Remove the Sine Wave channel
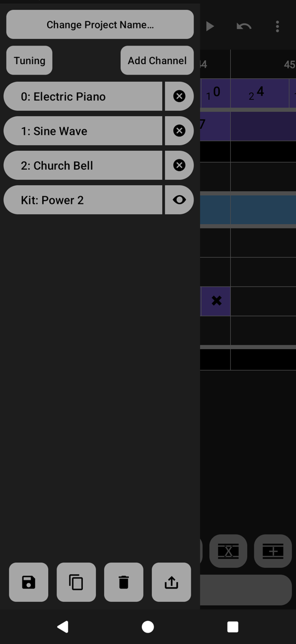This screenshot has width=296, height=644. 179,131
